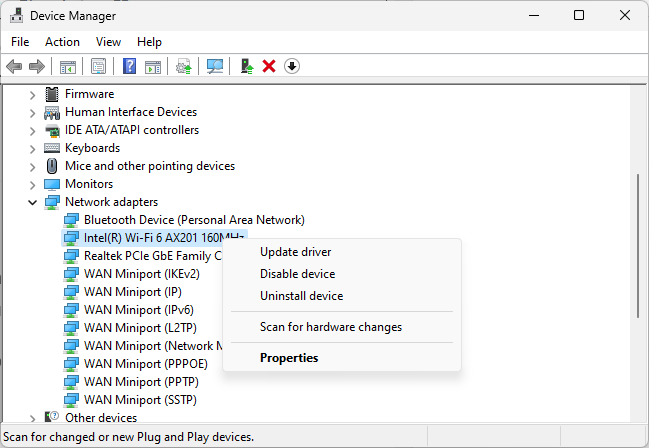The width and height of the screenshot is (649, 448).
Task: Expand the Monitors category
Action: pyautogui.click(x=33, y=184)
